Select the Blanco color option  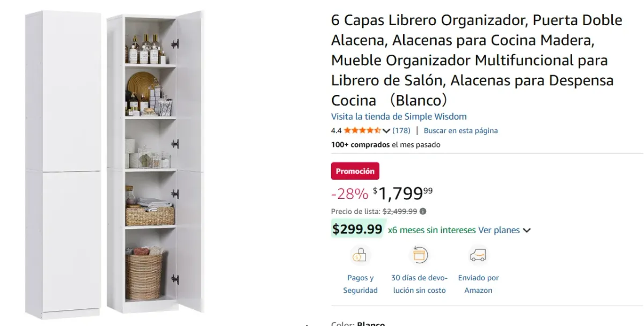pos(372,323)
